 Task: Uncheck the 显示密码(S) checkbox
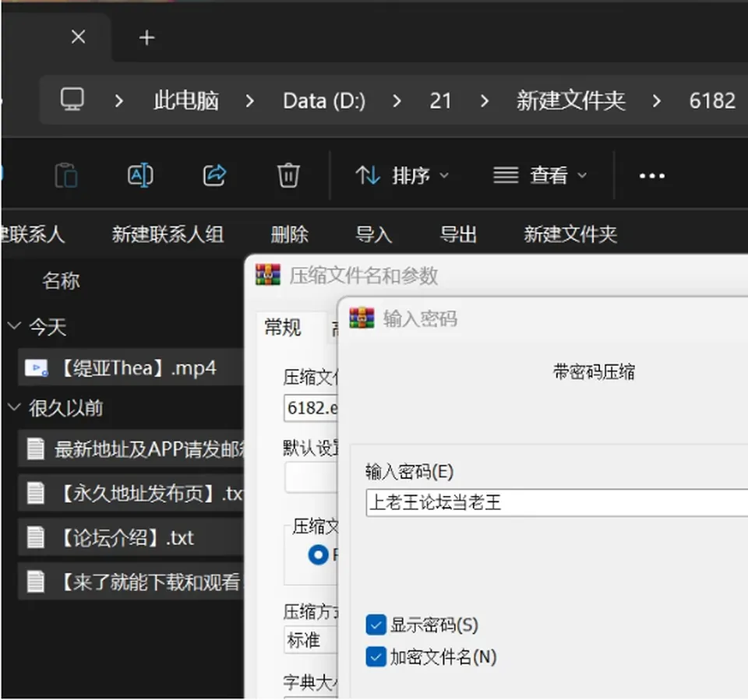376,624
